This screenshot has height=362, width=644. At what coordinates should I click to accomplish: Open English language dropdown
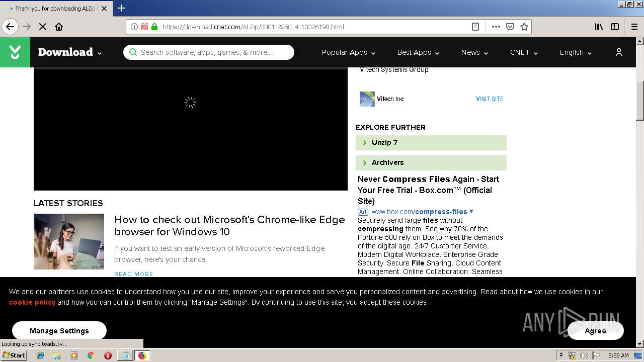click(576, 52)
